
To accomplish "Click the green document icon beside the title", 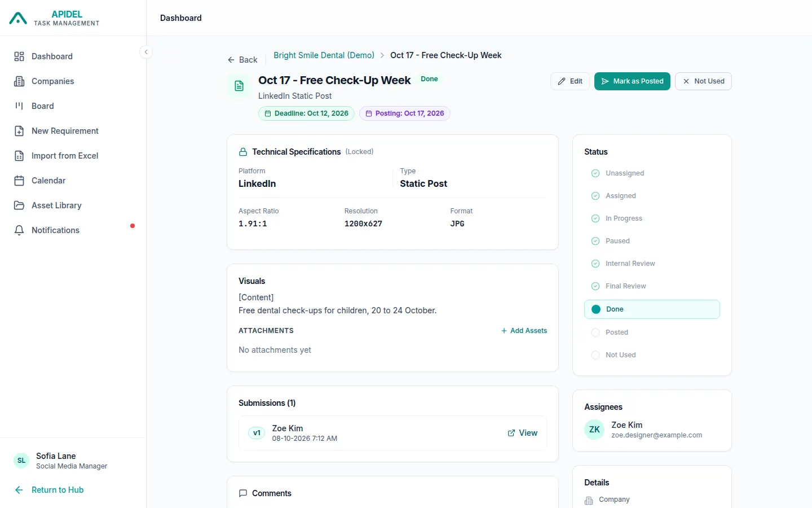I will pos(239,86).
